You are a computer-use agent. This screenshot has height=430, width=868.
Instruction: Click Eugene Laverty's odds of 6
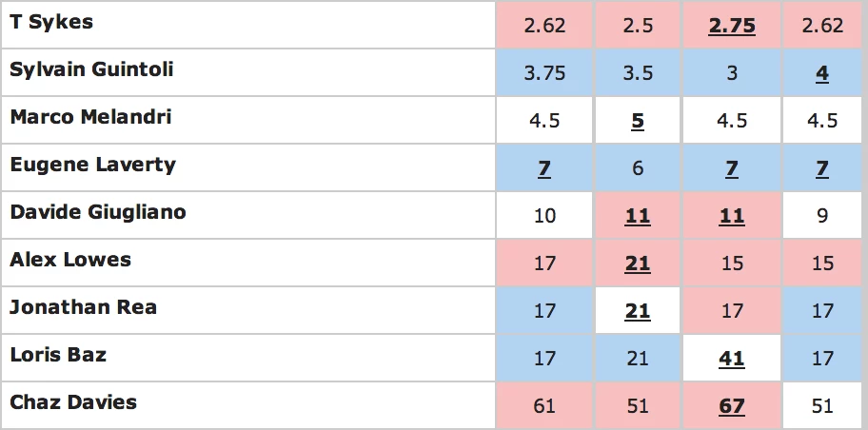tap(638, 168)
